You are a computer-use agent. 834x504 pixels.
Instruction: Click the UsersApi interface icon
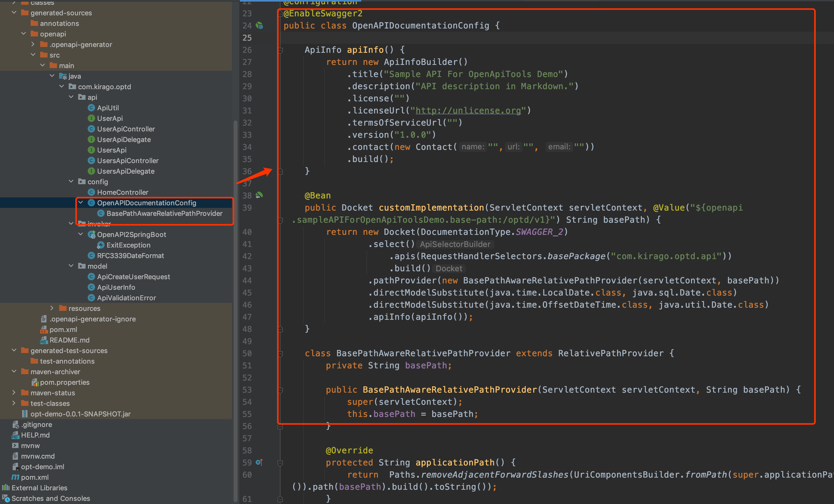click(x=91, y=150)
